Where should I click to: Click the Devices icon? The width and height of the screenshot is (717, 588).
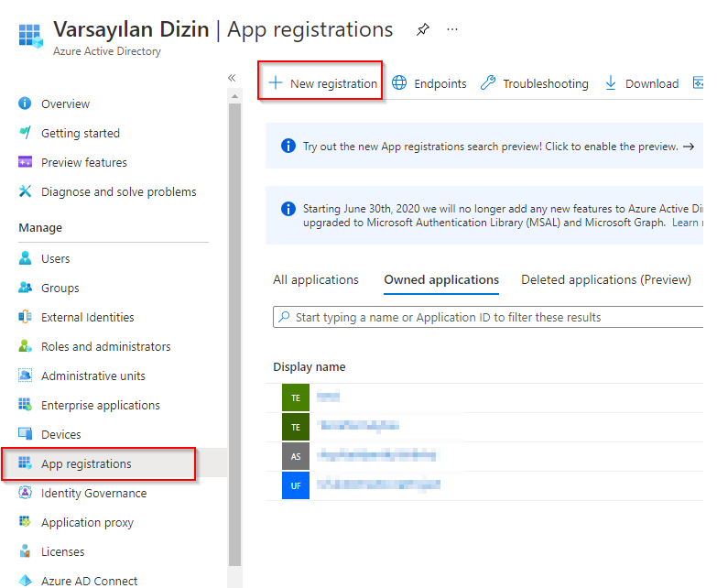[25, 433]
